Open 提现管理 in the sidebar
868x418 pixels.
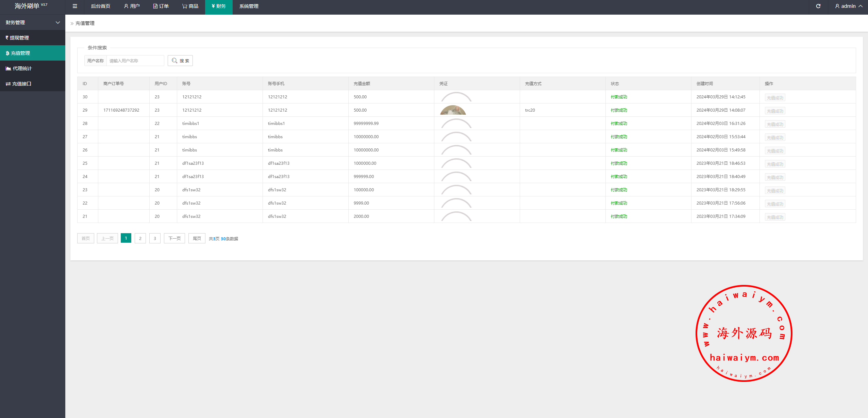click(19, 38)
